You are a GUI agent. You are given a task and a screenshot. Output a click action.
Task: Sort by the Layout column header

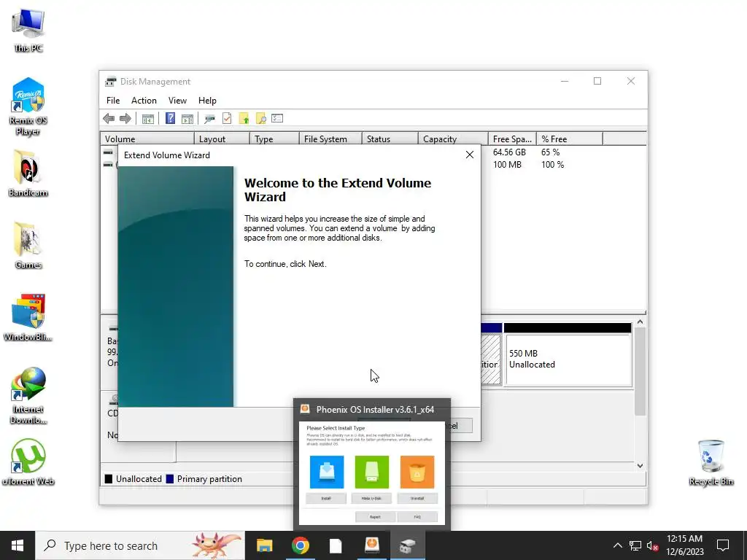pos(222,139)
